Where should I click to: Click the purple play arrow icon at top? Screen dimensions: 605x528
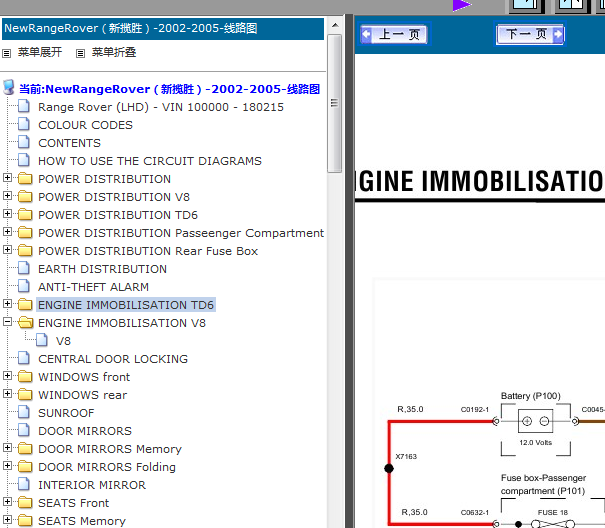point(462,5)
